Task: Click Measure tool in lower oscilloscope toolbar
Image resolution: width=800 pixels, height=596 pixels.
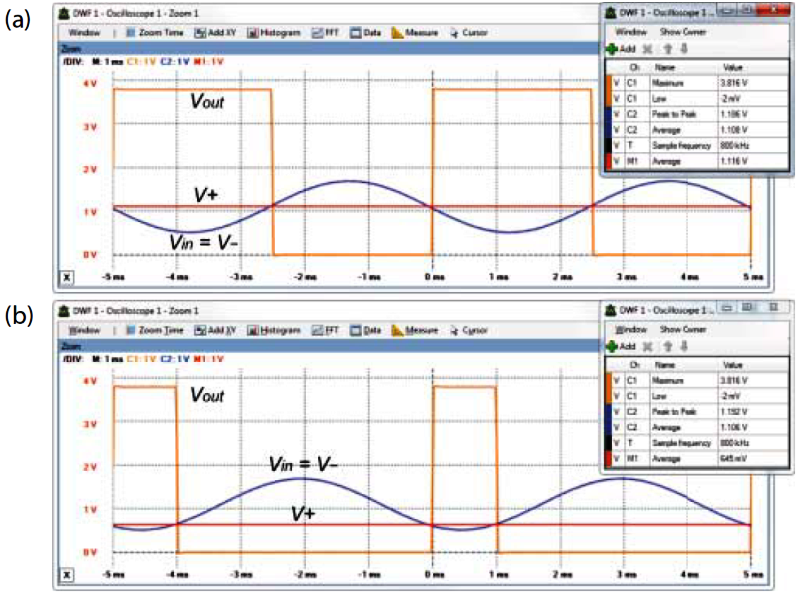Action: tap(414, 328)
